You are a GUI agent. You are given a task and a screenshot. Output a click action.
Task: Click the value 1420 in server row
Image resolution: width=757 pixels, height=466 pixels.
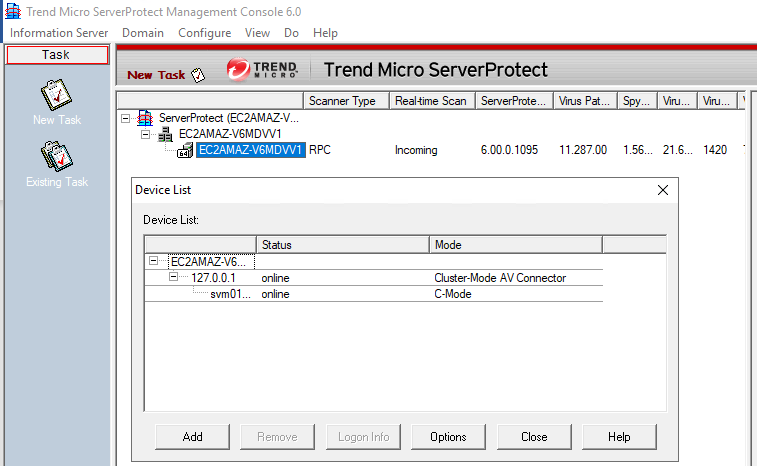click(715, 150)
